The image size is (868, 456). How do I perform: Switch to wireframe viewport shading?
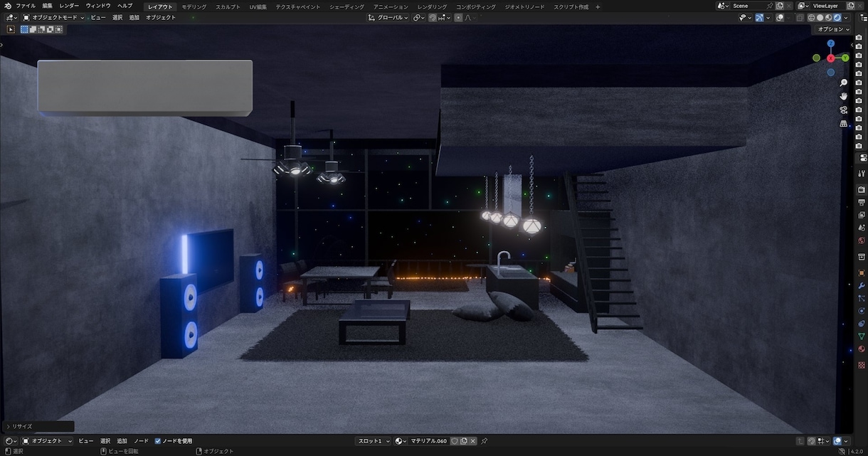click(812, 18)
